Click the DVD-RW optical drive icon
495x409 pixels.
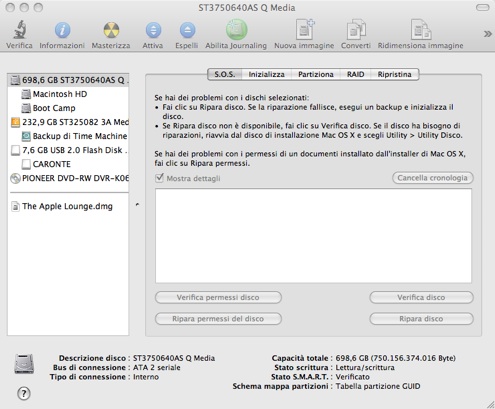15,178
